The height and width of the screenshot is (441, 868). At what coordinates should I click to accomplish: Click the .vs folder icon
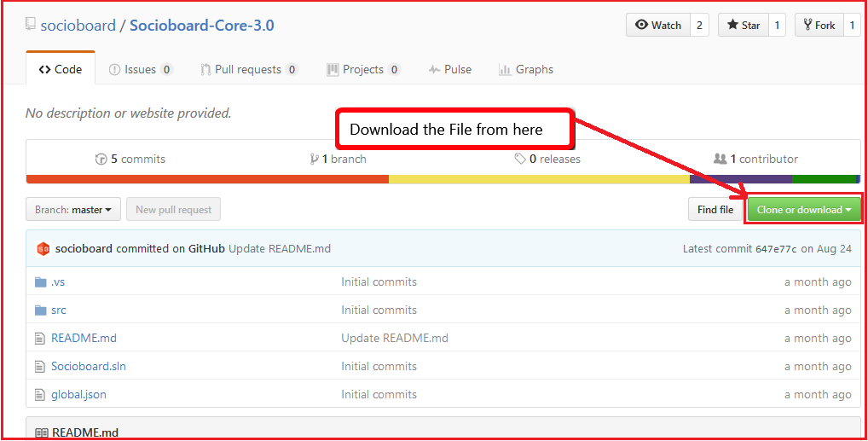coord(40,282)
